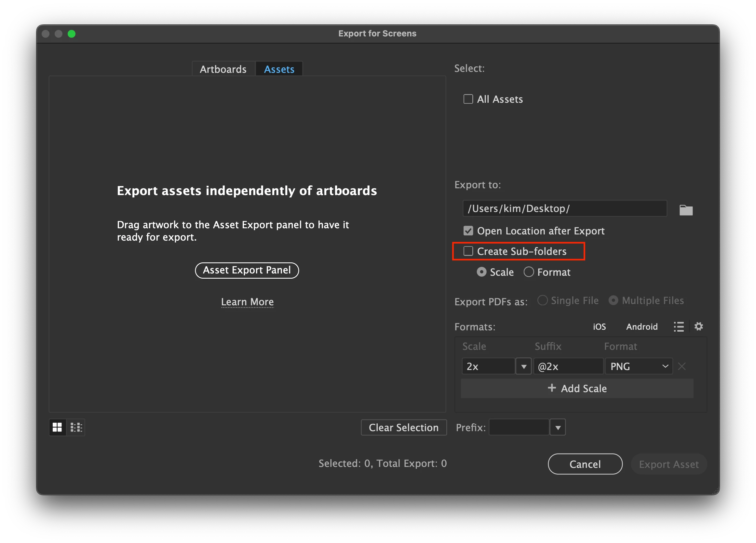Expand the 2x scale dropdown arrow

tap(523, 366)
